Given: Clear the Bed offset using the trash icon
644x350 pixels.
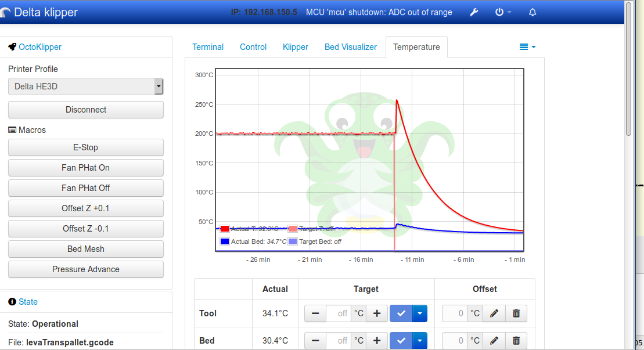Looking at the screenshot, I should 516,341.
